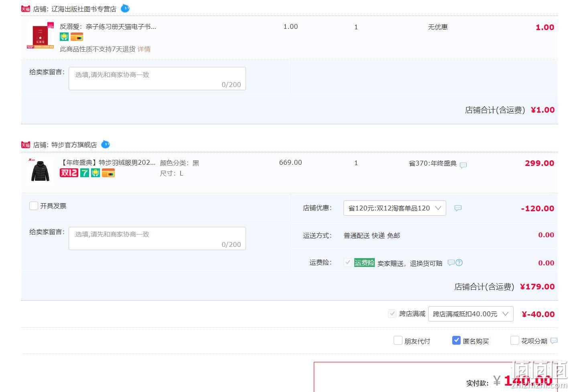The image size is (571, 392).
Task: Select the -120.00 shop discount amount
Action: (537, 208)
